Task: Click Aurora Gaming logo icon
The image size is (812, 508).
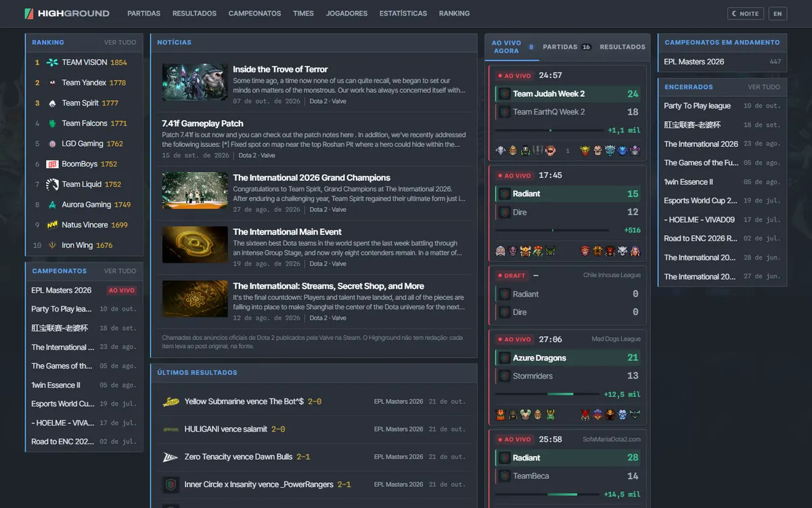Action: (52, 205)
